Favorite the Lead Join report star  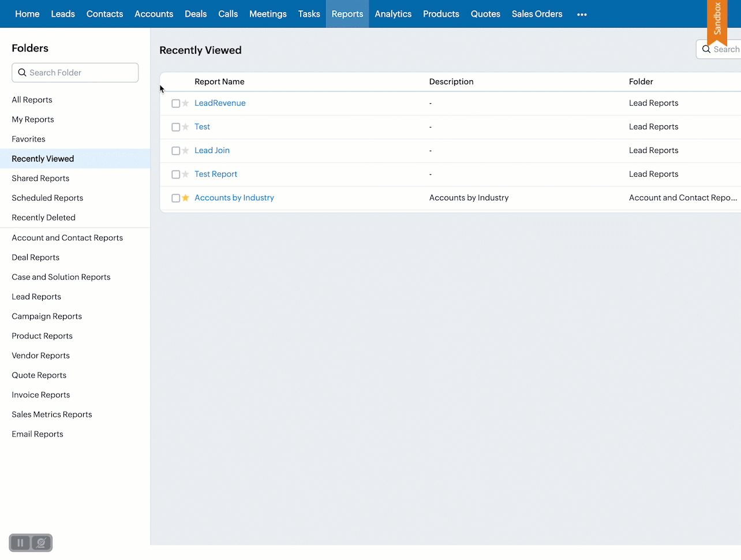pyautogui.click(x=185, y=151)
